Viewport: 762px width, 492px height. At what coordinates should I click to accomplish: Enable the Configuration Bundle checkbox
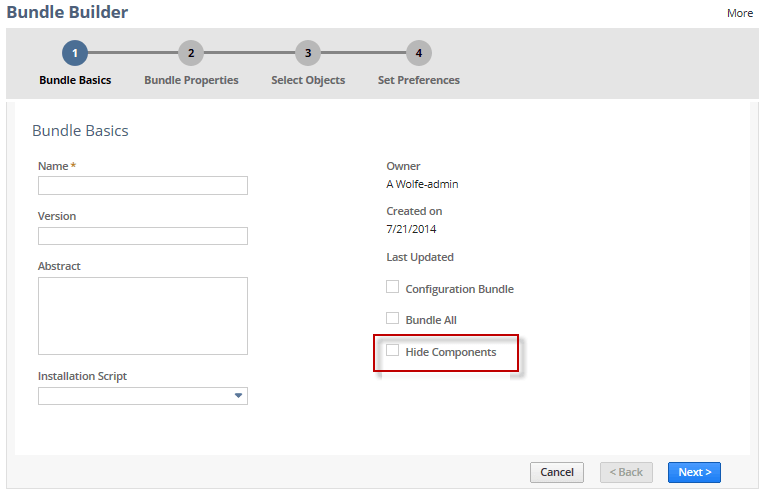(392, 287)
